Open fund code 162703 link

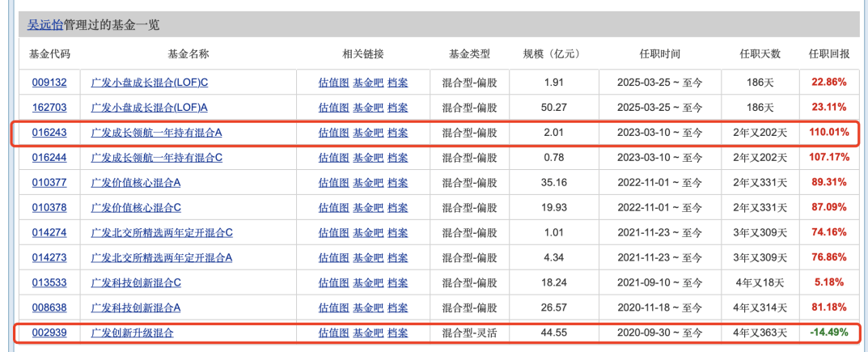click(x=49, y=108)
